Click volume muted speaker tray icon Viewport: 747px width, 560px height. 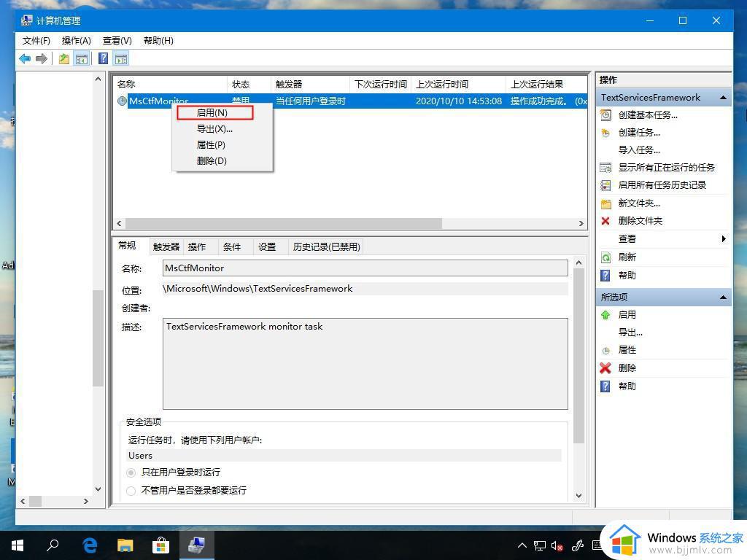click(557, 545)
